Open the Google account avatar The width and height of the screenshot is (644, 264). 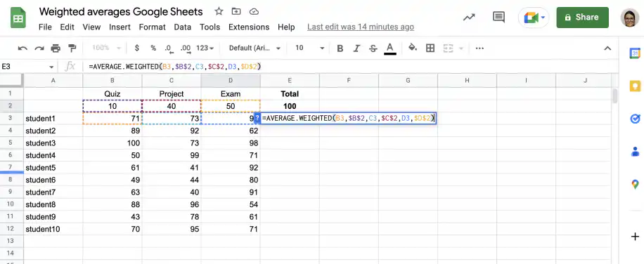[x=630, y=18]
